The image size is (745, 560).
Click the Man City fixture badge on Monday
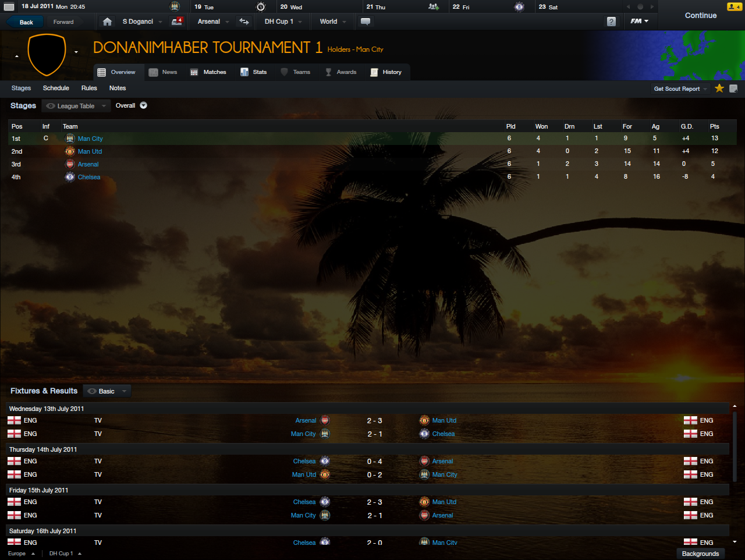[175, 6]
